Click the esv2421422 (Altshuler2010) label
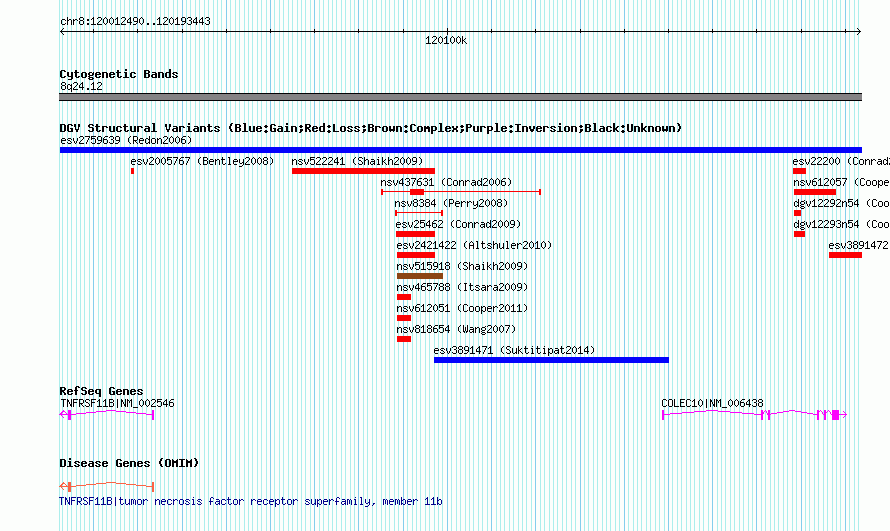 coord(474,245)
